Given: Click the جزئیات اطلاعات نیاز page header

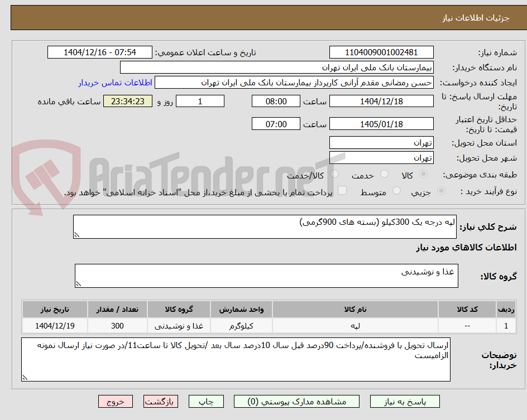Looking at the screenshot, I should [476, 18].
